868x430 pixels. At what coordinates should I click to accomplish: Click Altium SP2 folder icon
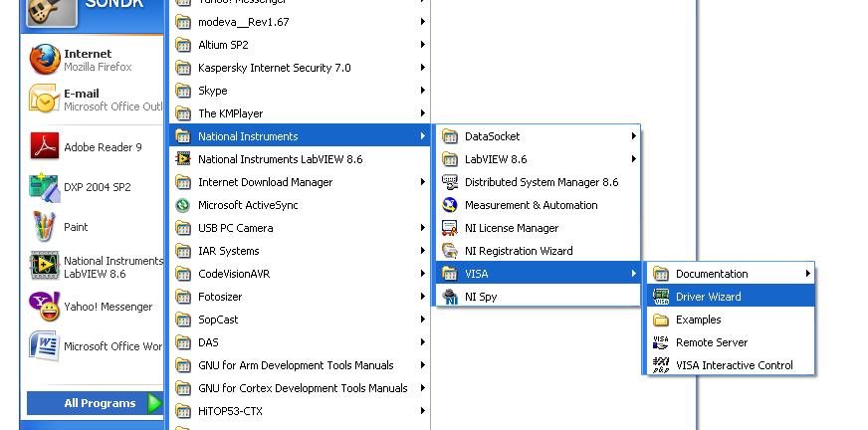[183, 44]
